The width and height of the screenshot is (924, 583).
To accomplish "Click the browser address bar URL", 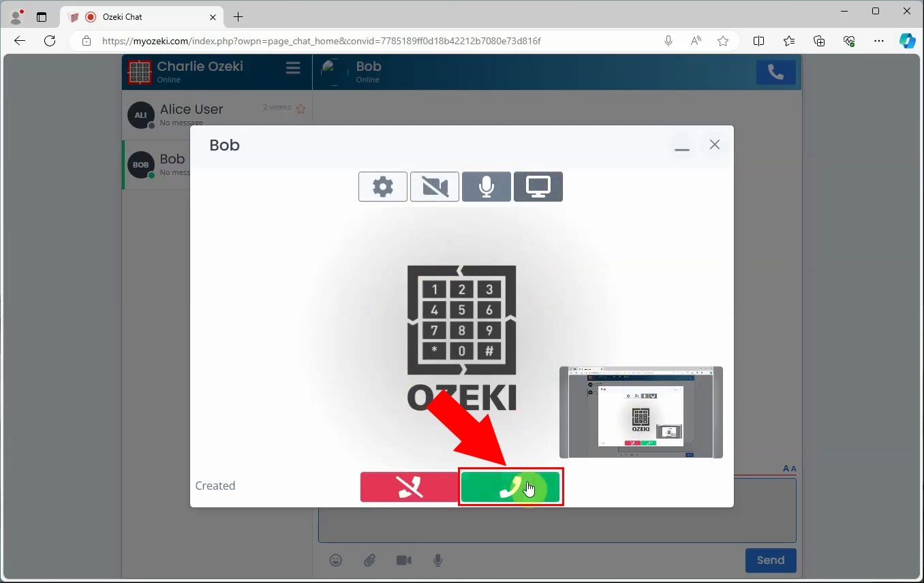I will [321, 41].
